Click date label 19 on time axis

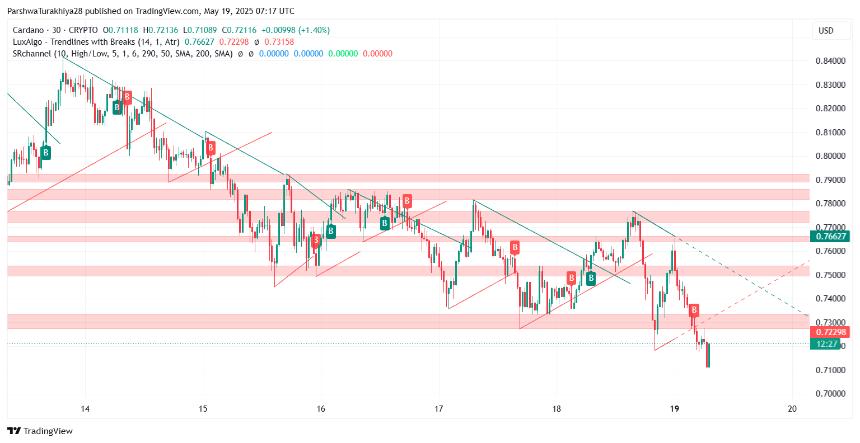675,409
